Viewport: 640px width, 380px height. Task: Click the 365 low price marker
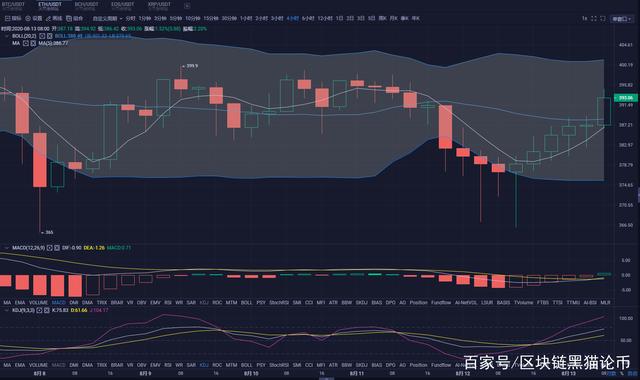pos(47,232)
